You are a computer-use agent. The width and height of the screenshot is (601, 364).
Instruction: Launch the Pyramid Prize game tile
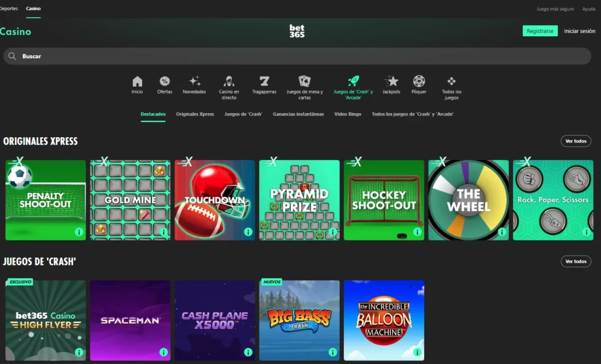tap(299, 200)
